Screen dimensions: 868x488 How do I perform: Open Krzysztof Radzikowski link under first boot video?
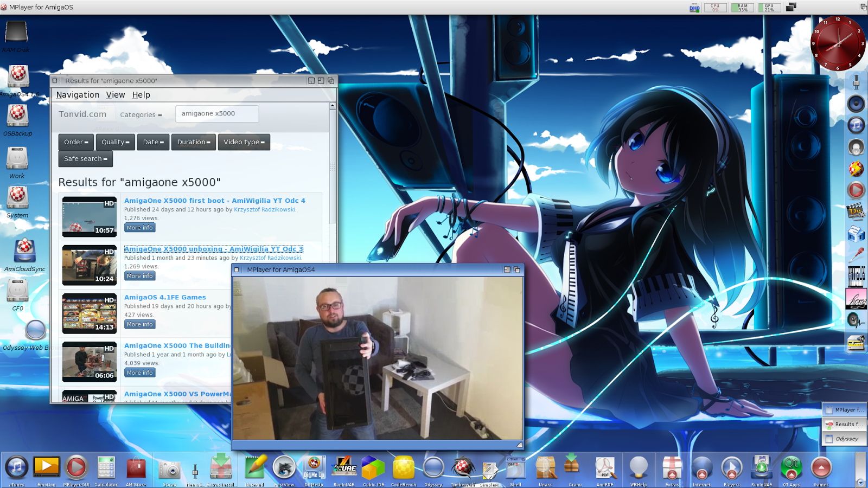265,209
